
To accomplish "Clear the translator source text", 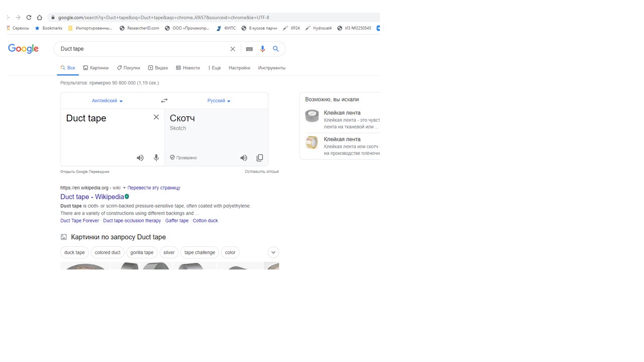I will click(156, 117).
